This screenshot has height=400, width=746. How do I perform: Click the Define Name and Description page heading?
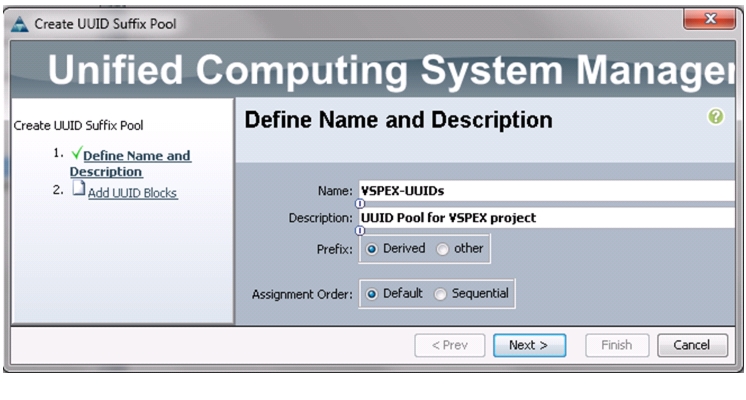398,120
